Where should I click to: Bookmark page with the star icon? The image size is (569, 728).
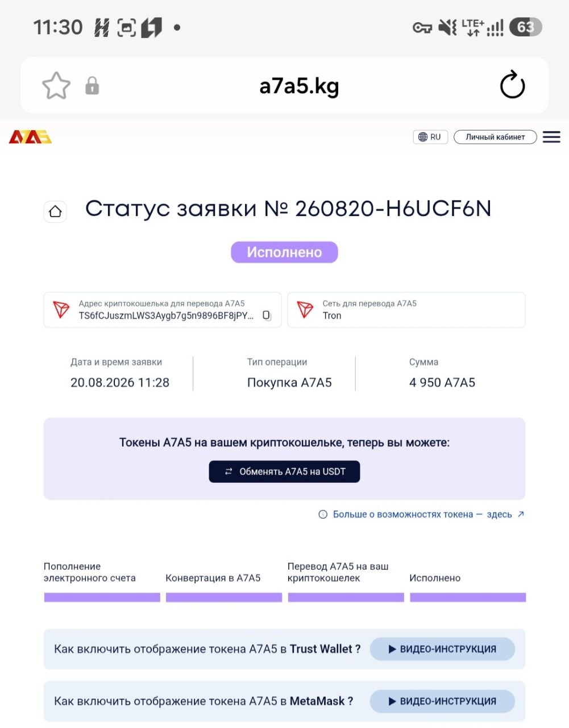click(56, 86)
